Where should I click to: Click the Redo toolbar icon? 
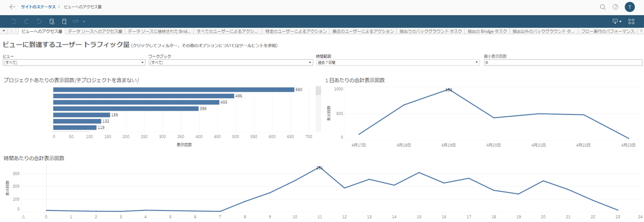tap(26, 22)
